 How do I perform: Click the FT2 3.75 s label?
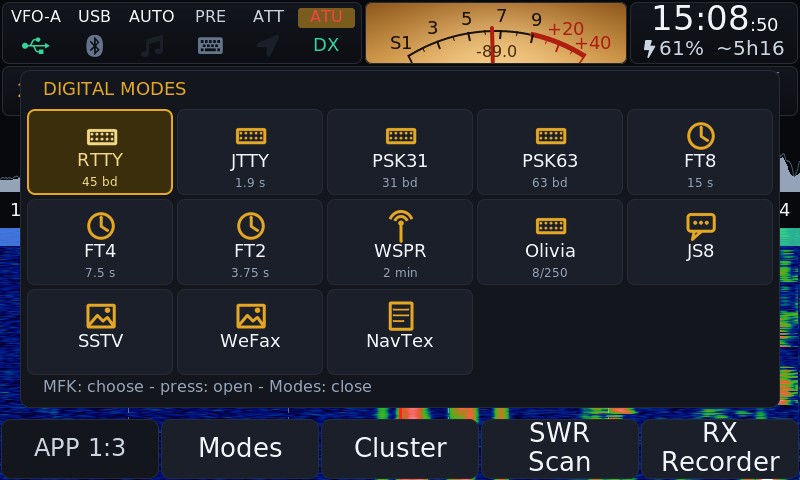tap(250, 273)
